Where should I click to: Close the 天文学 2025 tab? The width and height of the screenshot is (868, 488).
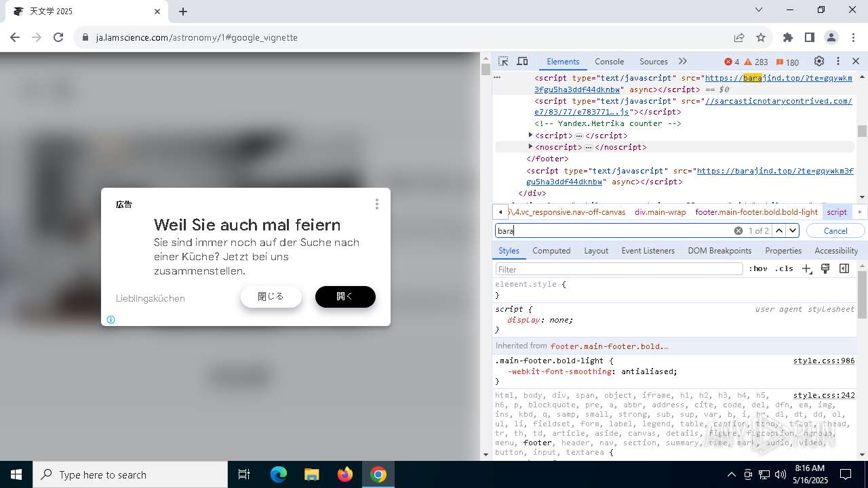point(157,12)
